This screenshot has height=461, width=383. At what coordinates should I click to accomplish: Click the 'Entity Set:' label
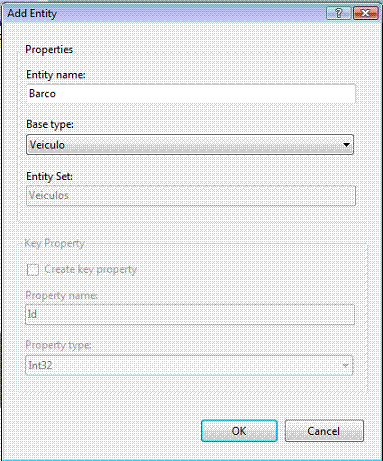(49, 176)
